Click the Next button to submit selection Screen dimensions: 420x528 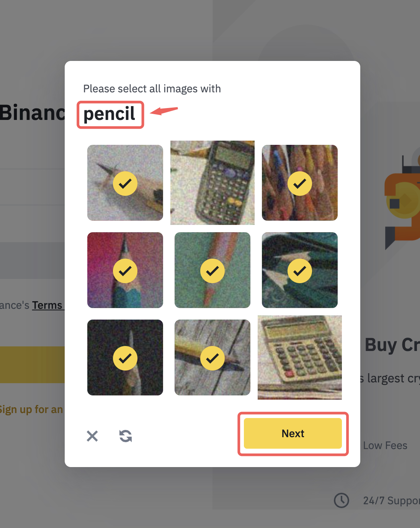tap(293, 433)
